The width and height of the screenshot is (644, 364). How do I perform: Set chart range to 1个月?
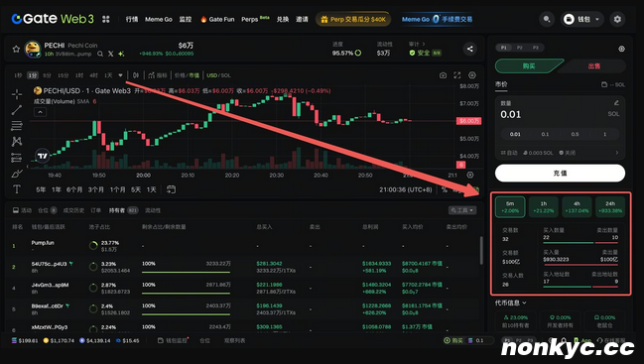(117, 189)
